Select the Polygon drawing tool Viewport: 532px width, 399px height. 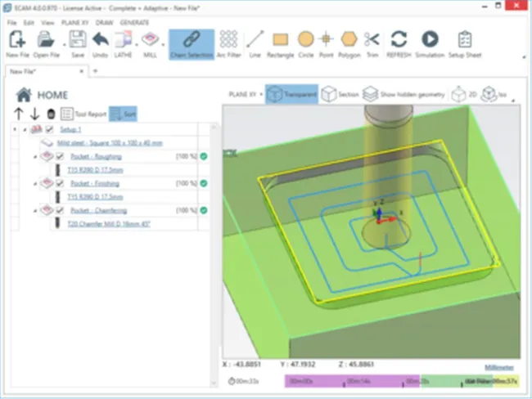tap(349, 39)
